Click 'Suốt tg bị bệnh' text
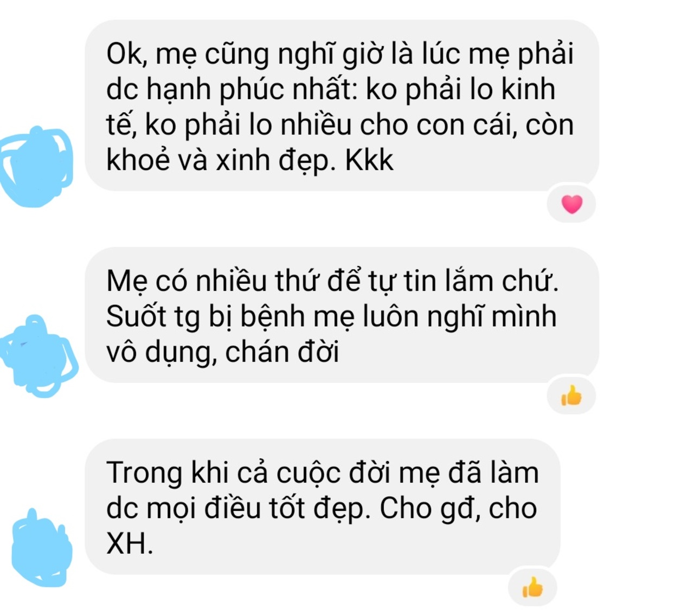This screenshot has height=616, width=694. [205, 317]
